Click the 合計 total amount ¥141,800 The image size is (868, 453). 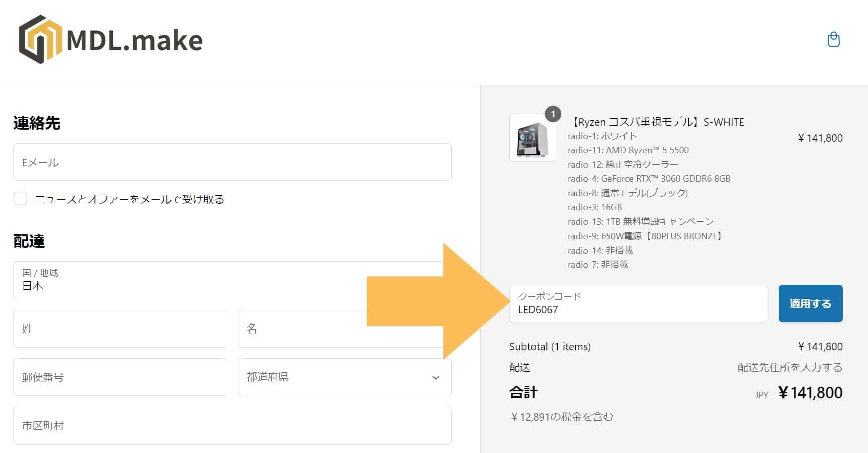(810, 392)
